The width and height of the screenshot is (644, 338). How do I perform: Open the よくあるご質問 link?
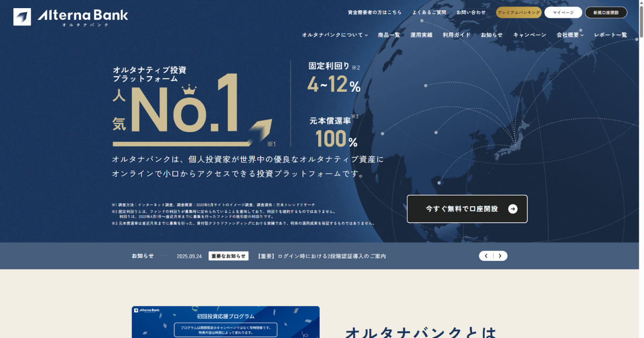tap(429, 12)
